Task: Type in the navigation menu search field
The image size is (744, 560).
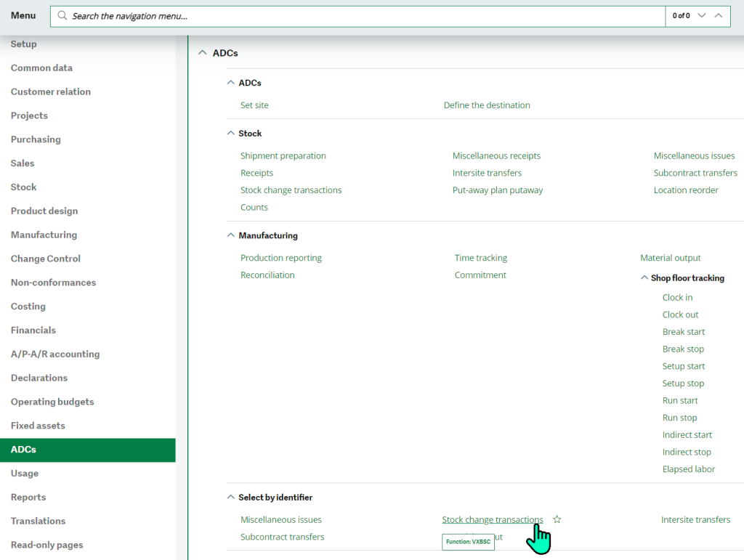Action: (363, 16)
